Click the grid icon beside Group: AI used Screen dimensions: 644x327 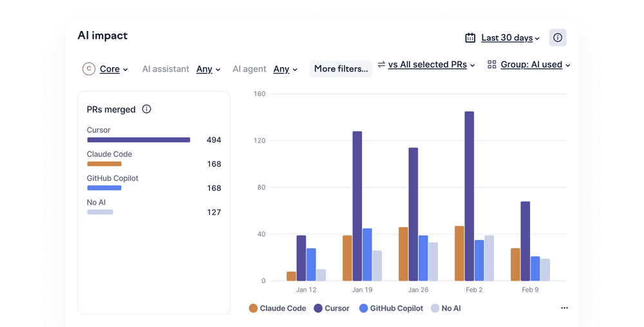492,64
